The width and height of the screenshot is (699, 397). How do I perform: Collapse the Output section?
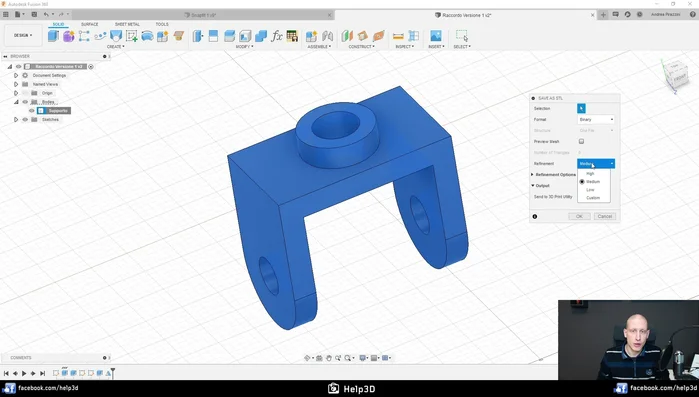coord(533,185)
